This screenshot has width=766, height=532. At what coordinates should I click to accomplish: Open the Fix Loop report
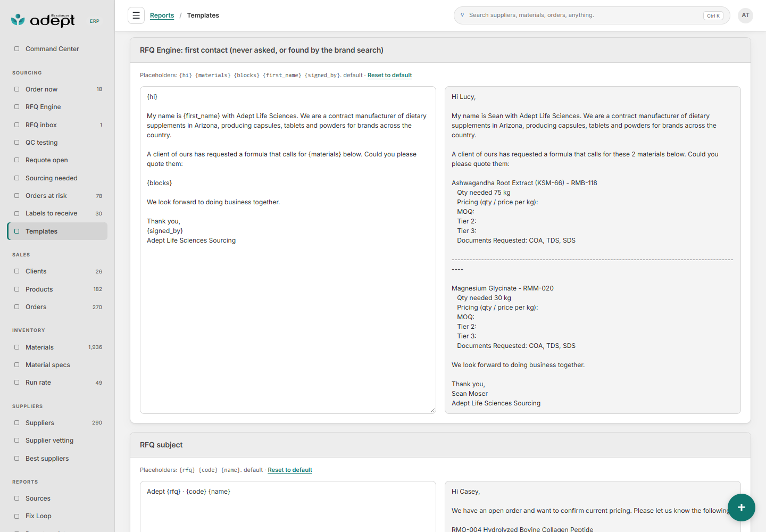click(57, 516)
